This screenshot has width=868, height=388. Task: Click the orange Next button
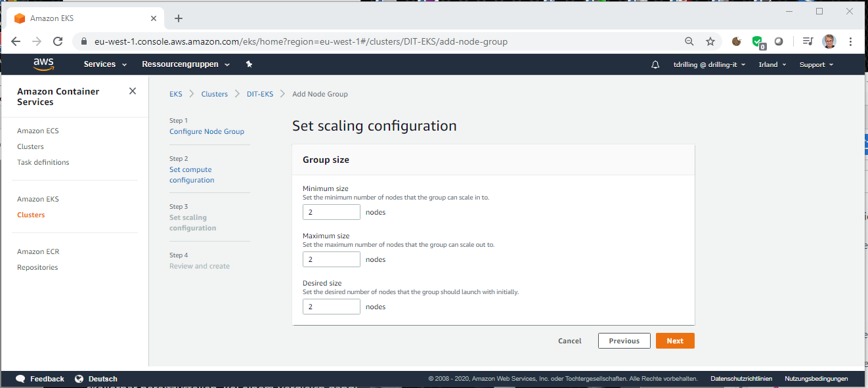coord(675,341)
